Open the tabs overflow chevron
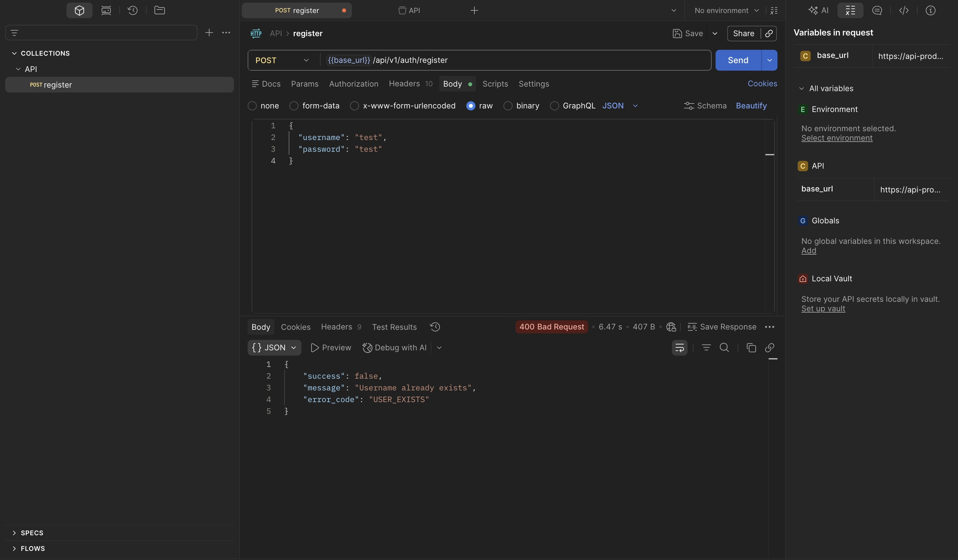The width and height of the screenshot is (958, 560). point(674,10)
